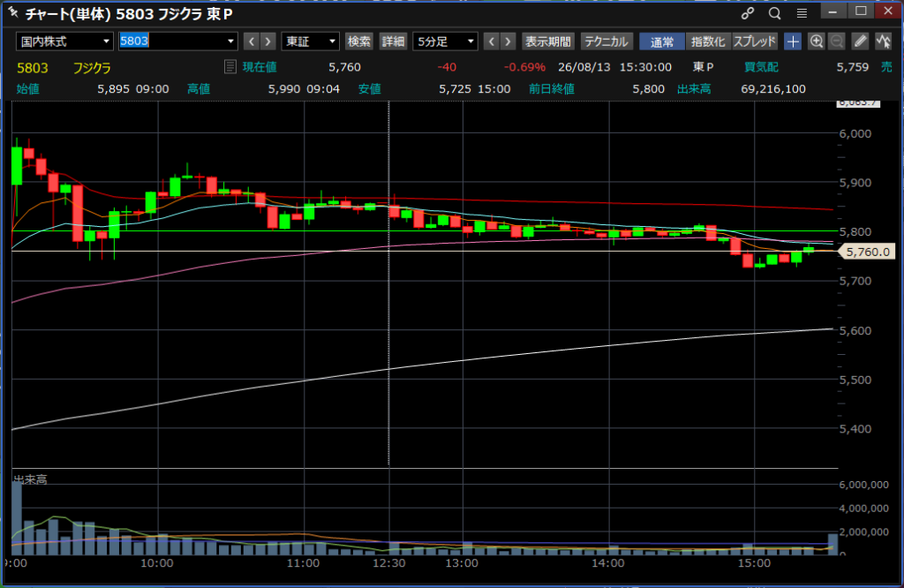Click the 10:00 time axis label
Viewport: 904px width, 588px height.
(157, 563)
